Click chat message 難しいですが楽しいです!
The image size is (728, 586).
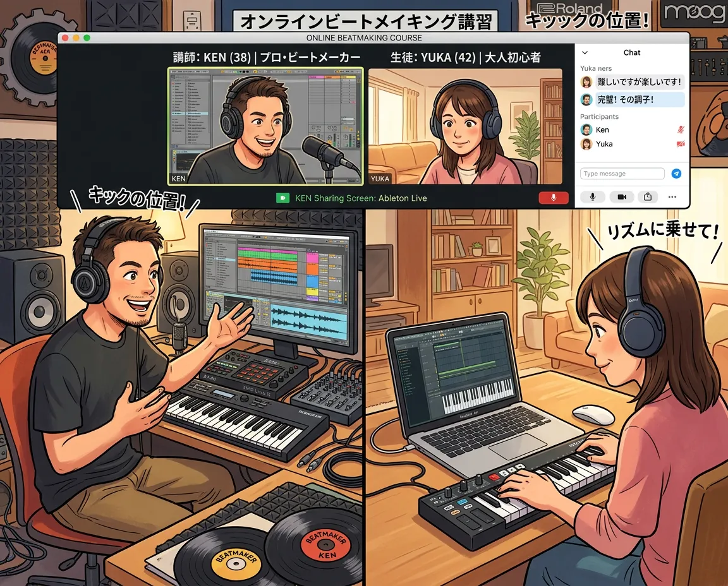640,82
